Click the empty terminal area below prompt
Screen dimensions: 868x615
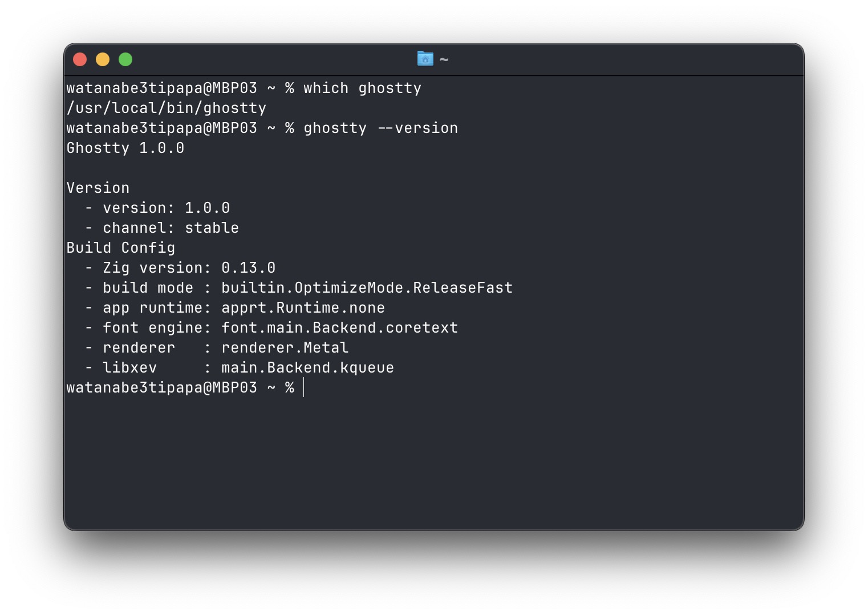click(433, 462)
